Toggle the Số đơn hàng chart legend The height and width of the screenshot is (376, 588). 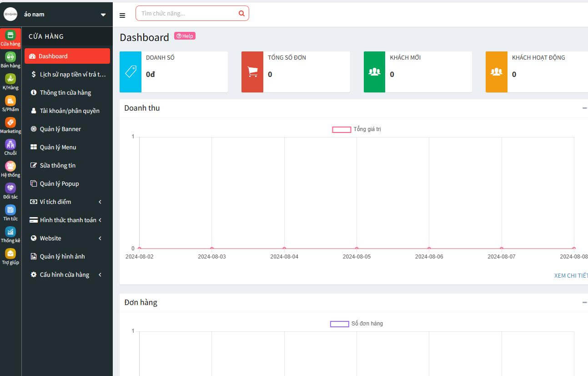click(357, 324)
